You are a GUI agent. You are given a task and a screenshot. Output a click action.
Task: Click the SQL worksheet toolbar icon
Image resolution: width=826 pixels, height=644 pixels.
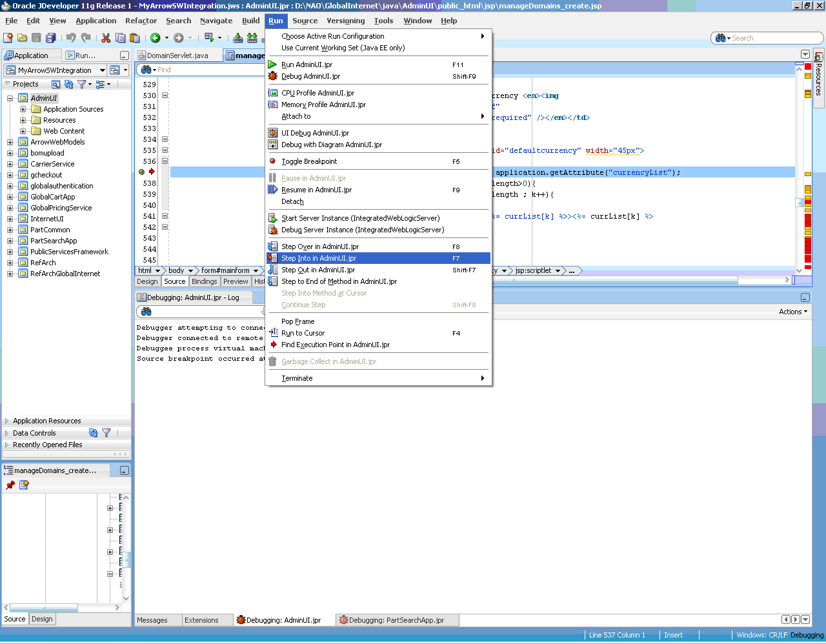[209, 38]
